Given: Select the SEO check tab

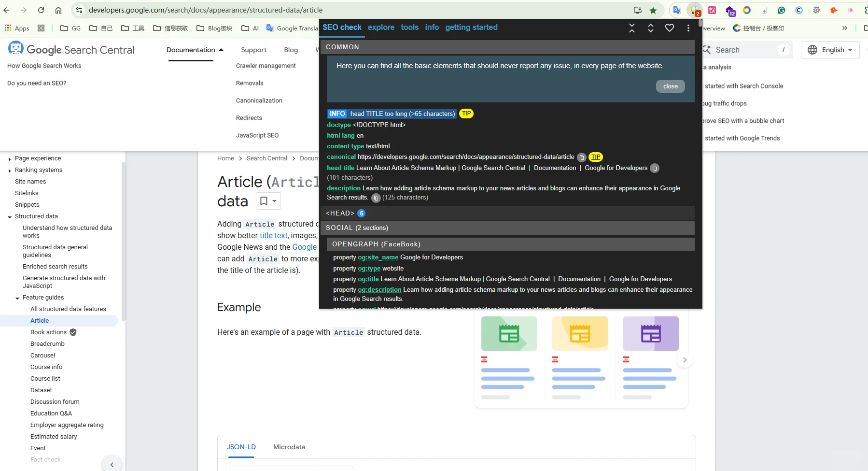Looking at the screenshot, I should pos(342,28).
